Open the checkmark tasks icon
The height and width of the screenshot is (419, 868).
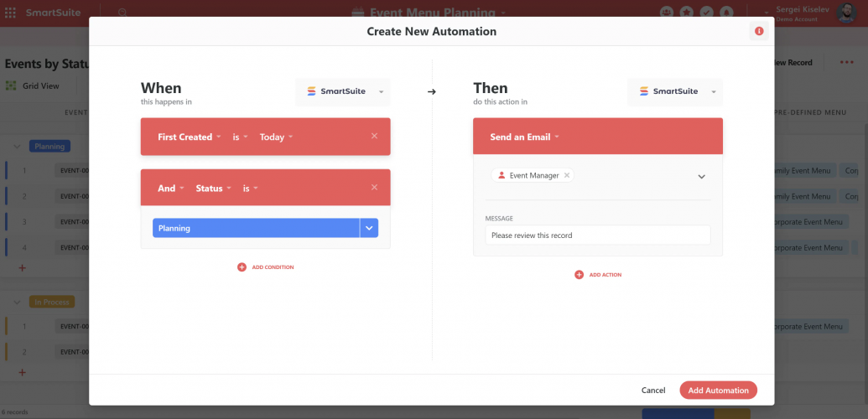coord(706,13)
